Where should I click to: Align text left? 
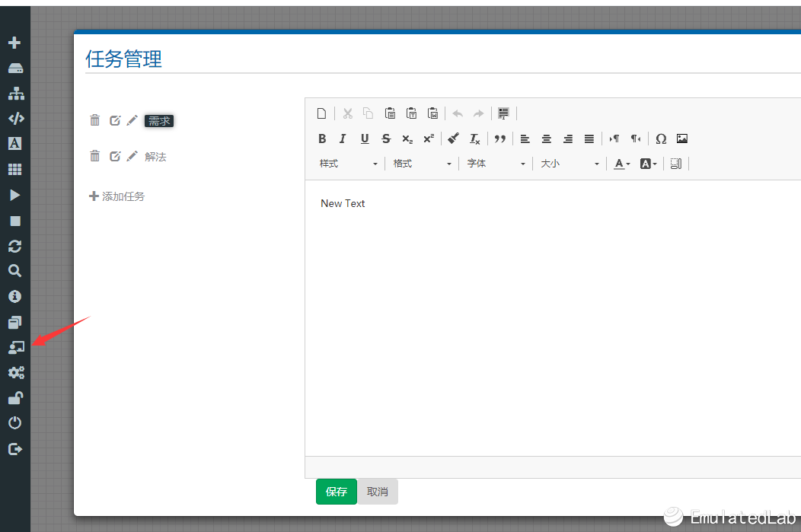point(525,139)
